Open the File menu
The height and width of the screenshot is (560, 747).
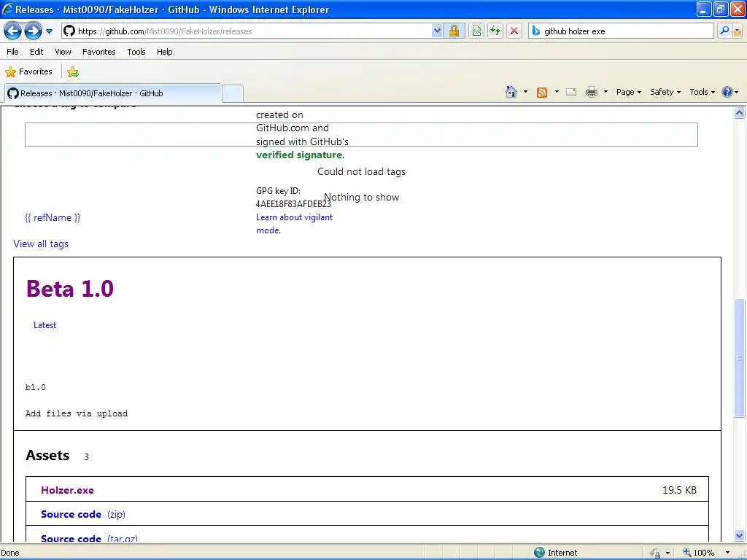pyautogui.click(x=13, y=52)
